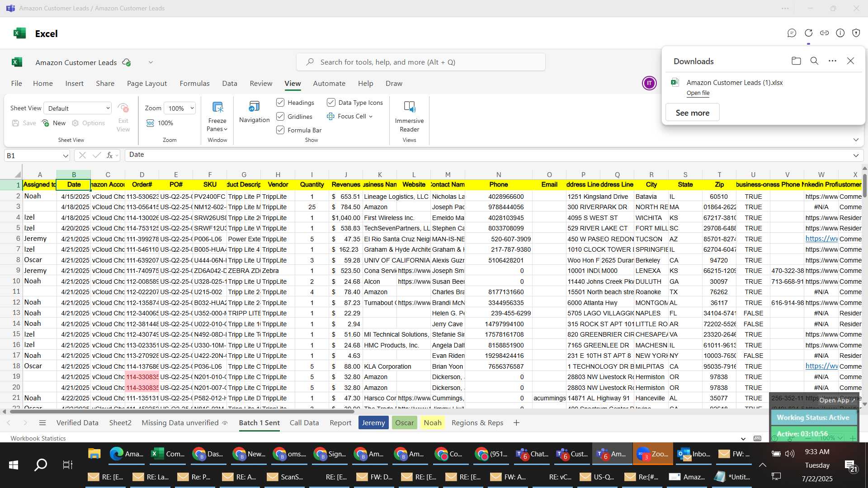Toggle the Headings checkbox
The height and width of the screenshot is (488, 868).
(x=280, y=103)
